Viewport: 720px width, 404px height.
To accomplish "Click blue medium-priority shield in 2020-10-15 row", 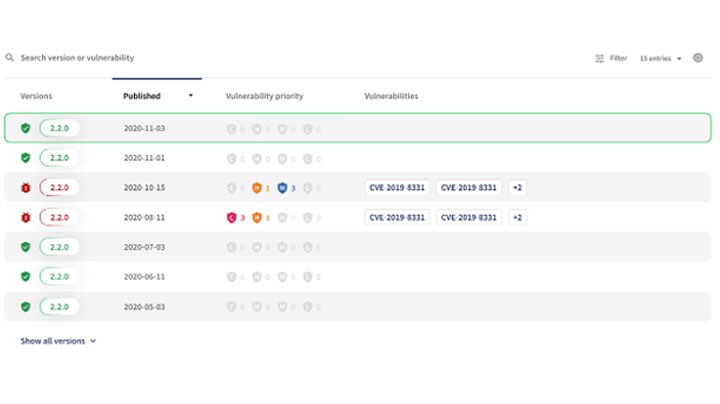I will coord(282,188).
